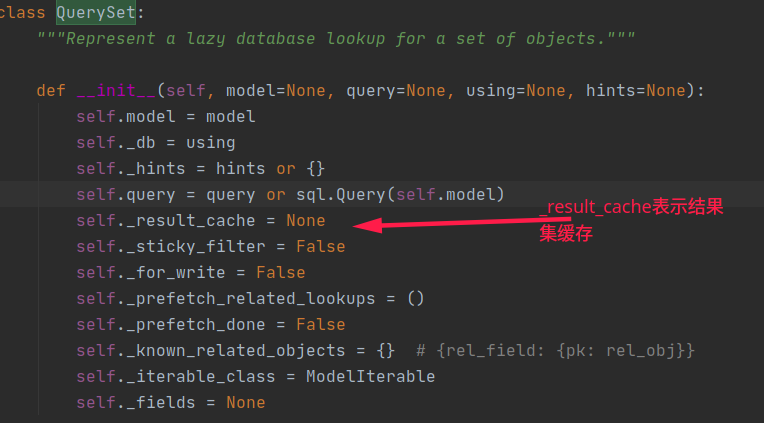Click the self._db = using line
The width and height of the screenshot is (764, 423).
[x=155, y=142]
